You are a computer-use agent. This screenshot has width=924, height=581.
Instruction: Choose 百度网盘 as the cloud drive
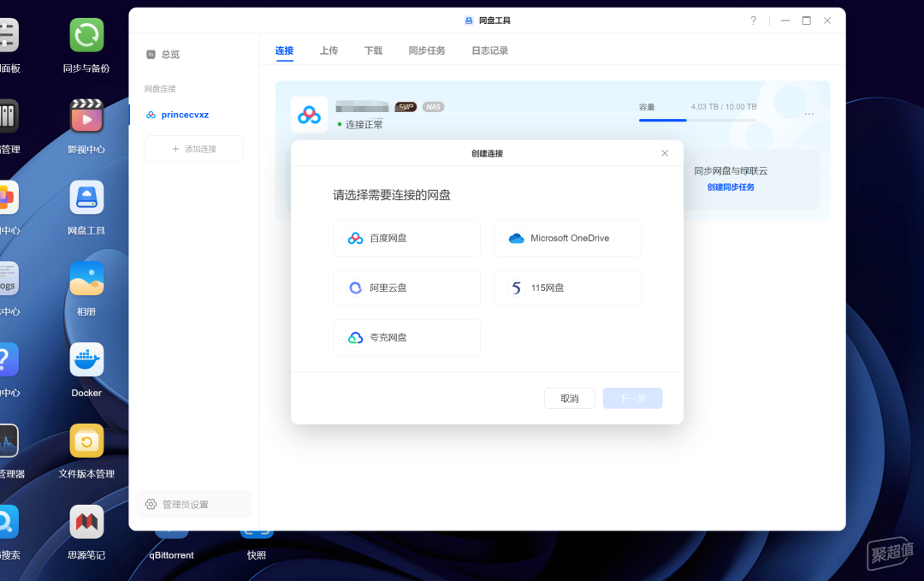(406, 238)
